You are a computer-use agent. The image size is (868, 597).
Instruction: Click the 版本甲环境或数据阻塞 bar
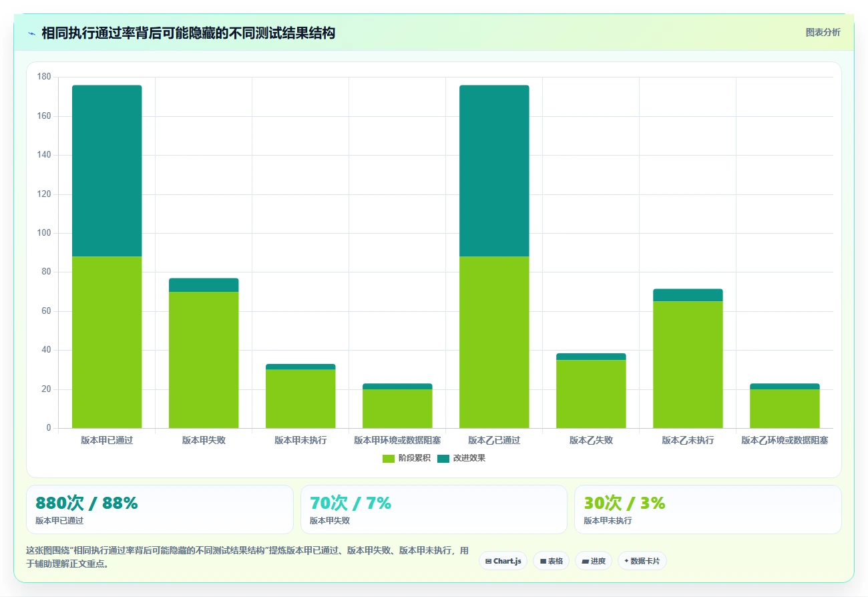397,406
